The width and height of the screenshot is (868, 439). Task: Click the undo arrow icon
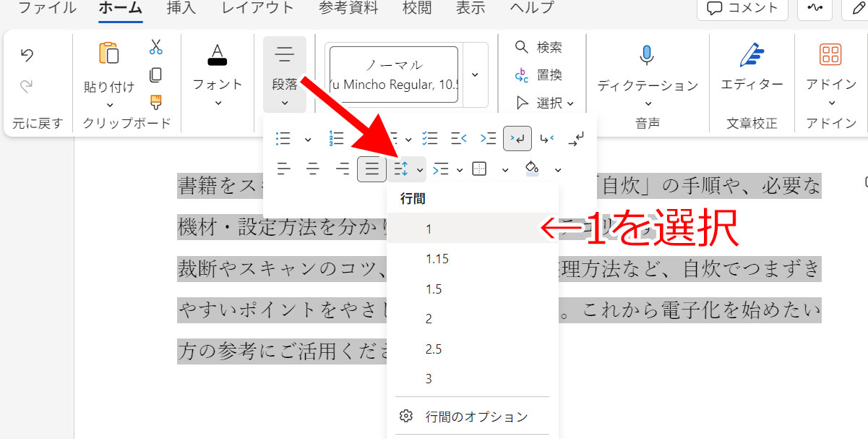tap(27, 55)
